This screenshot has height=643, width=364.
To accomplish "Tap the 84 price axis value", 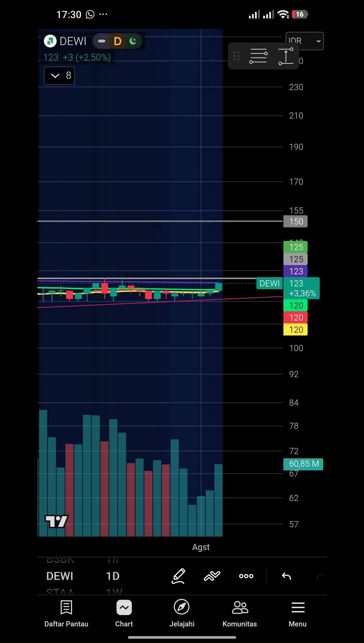I will [294, 403].
